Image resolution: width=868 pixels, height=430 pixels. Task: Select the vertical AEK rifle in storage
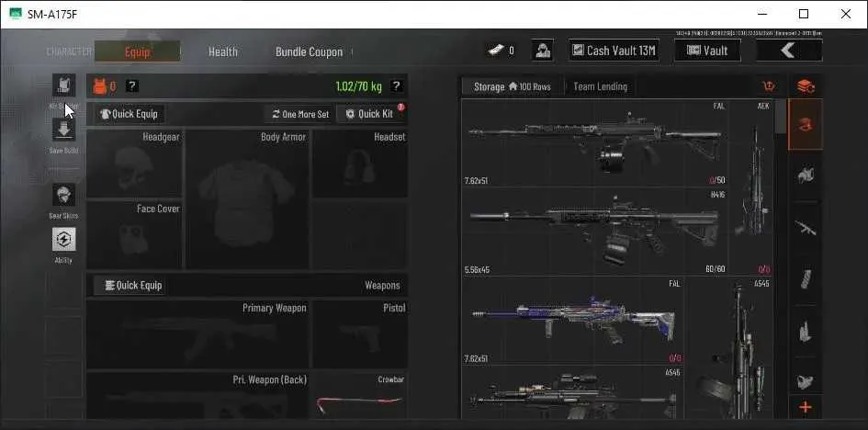tap(751, 187)
